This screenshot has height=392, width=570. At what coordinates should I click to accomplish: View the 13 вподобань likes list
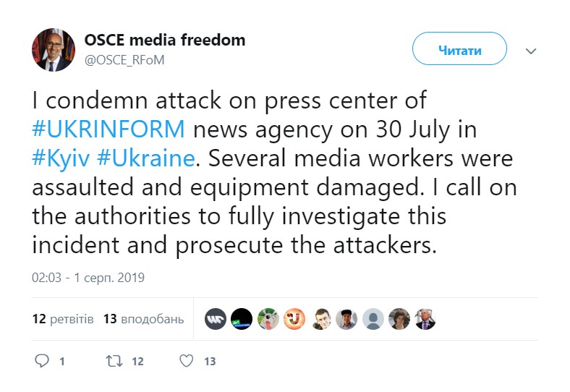pyautogui.click(x=143, y=319)
